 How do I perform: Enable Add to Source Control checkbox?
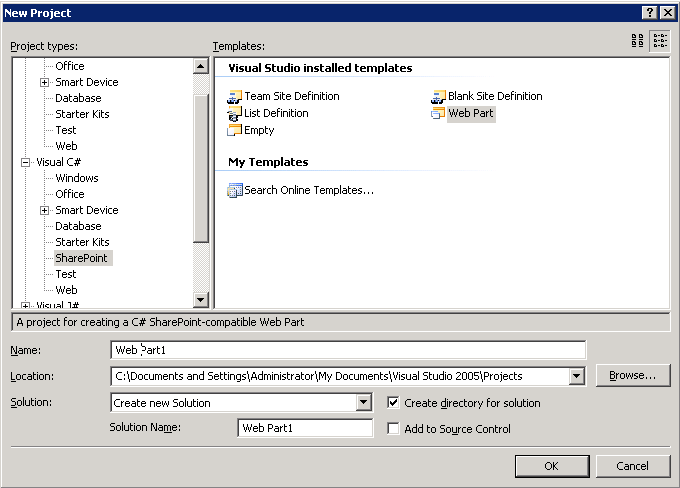pyautogui.click(x=393, y=429)
